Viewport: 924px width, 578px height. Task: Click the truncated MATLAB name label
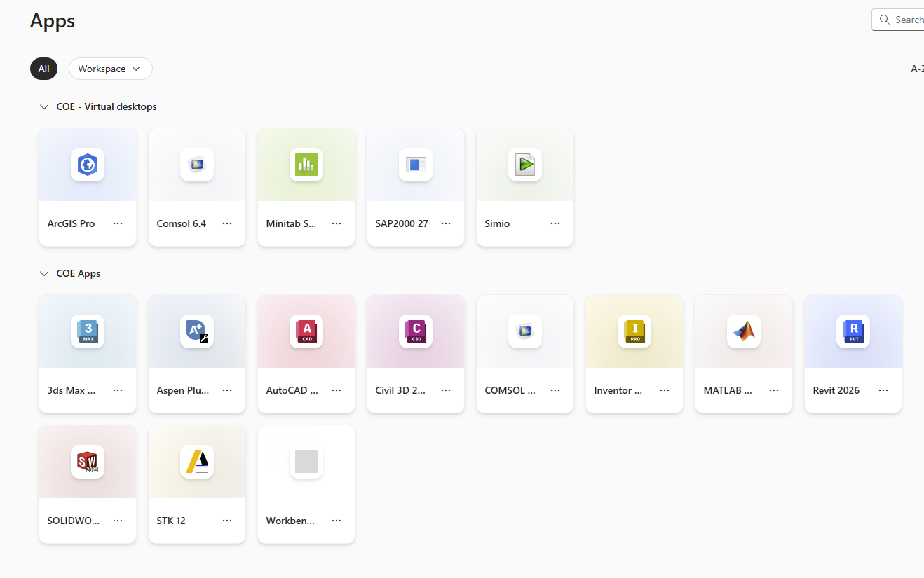(728, 390)
